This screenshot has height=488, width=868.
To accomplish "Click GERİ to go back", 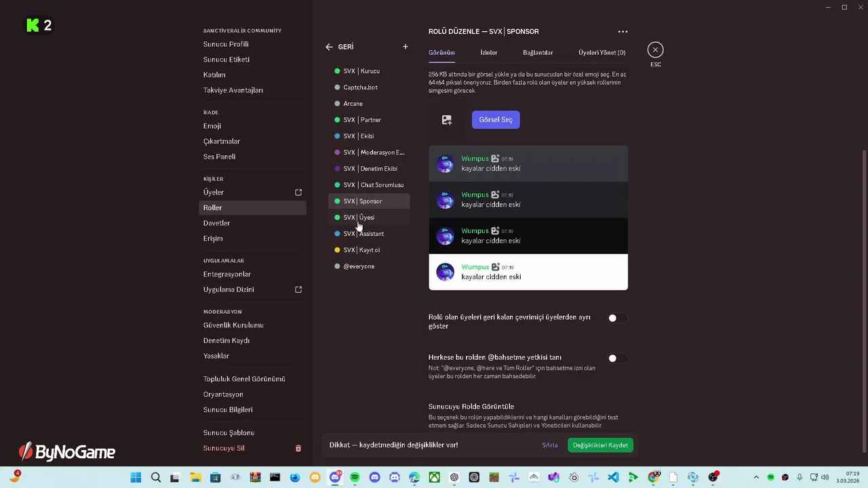I will click(x=346, y=47).
